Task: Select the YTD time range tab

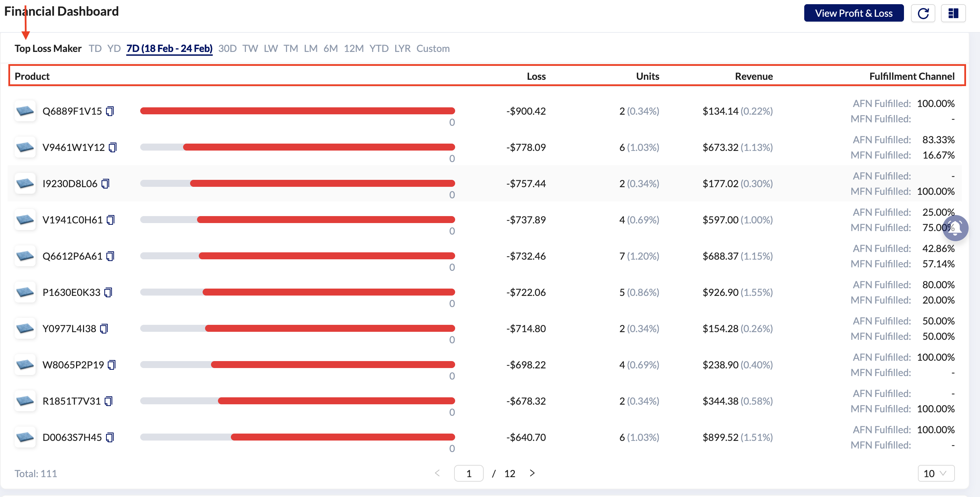Action: [378, 49]
